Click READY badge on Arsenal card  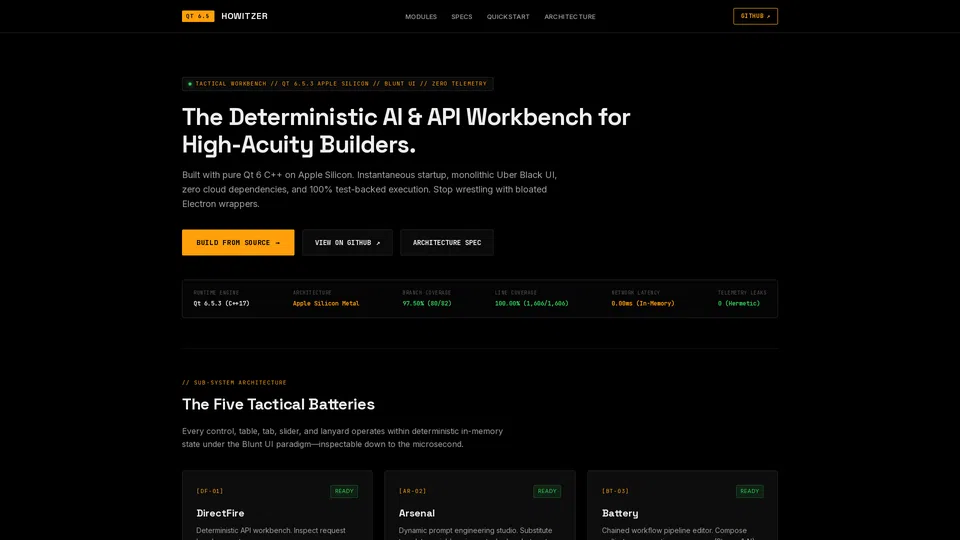[x=547, y=491]
